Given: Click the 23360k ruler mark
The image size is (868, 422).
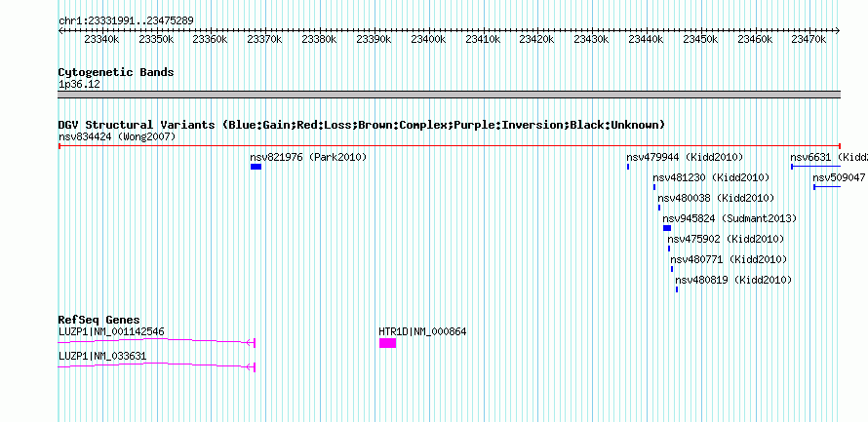Looking at the screenshot, I should pos(211,39).
